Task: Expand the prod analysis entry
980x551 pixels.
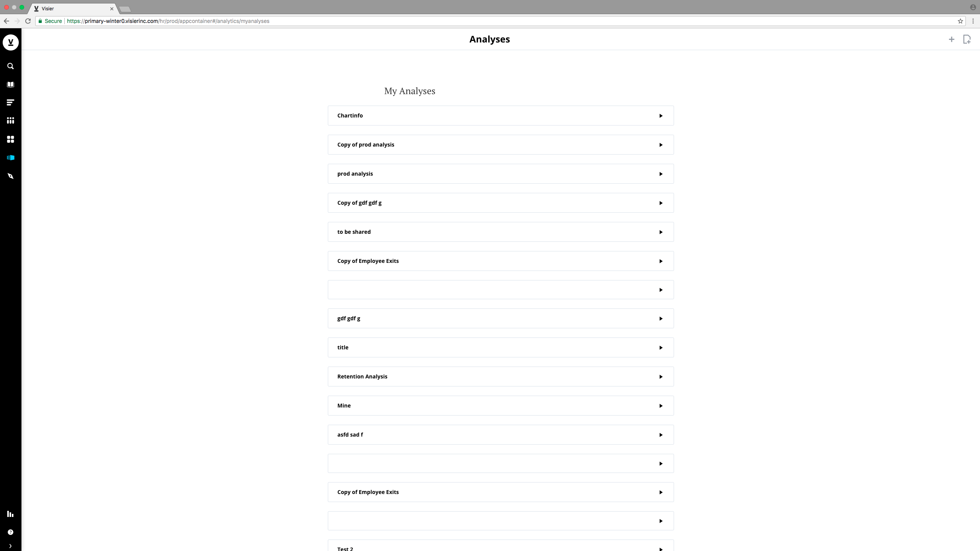Action: click(x=660, y=174)
